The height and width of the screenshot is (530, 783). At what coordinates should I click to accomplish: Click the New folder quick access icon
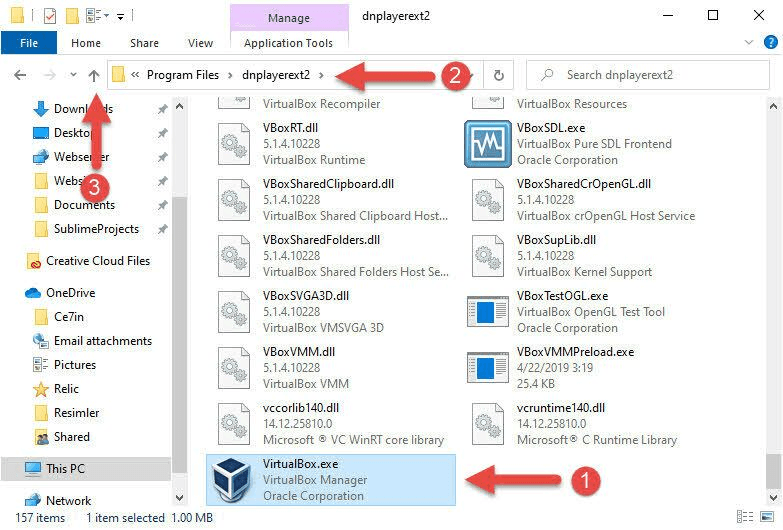72,16
